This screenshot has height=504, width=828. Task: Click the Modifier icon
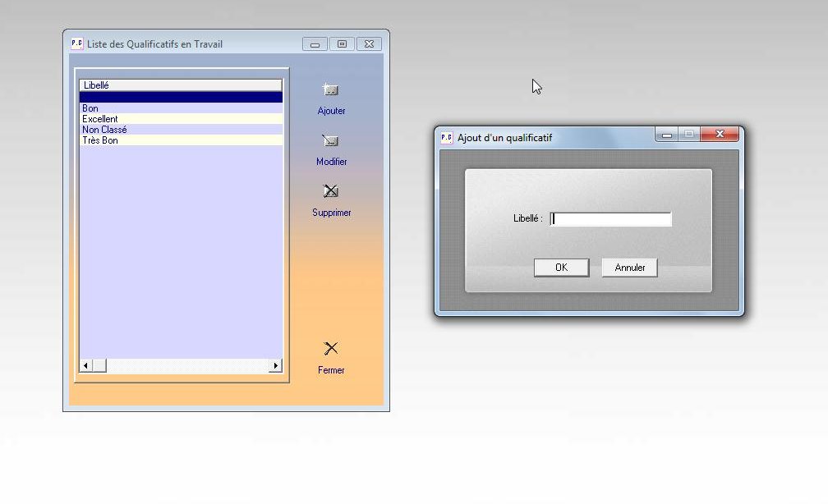point(331,141)
